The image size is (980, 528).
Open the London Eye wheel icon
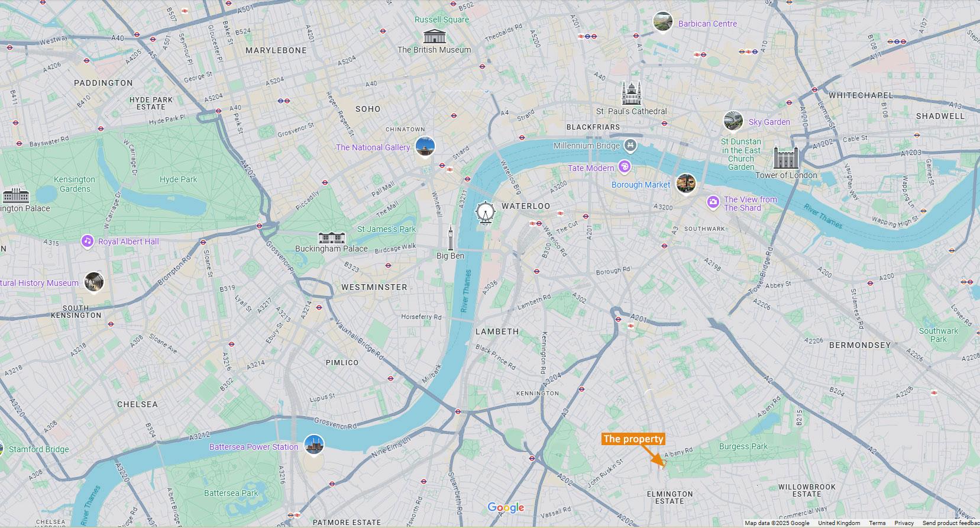tap(485, 213)
